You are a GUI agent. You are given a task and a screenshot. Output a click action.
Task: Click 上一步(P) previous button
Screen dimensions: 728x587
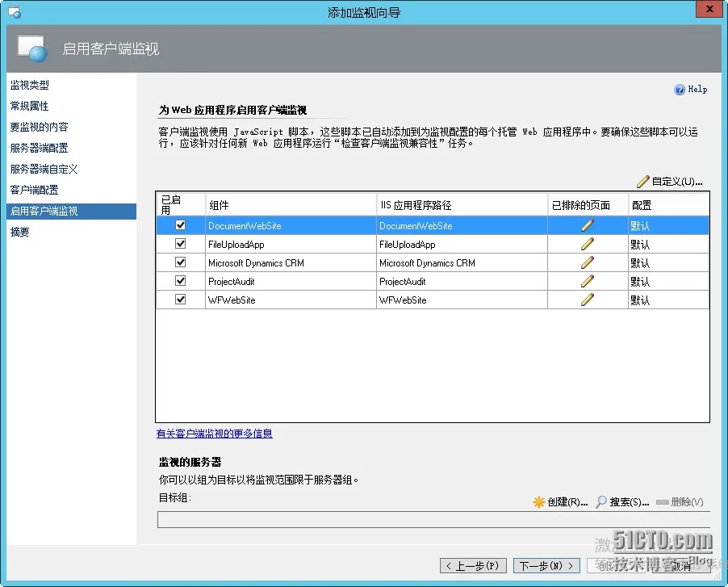(x=473, y=566)
